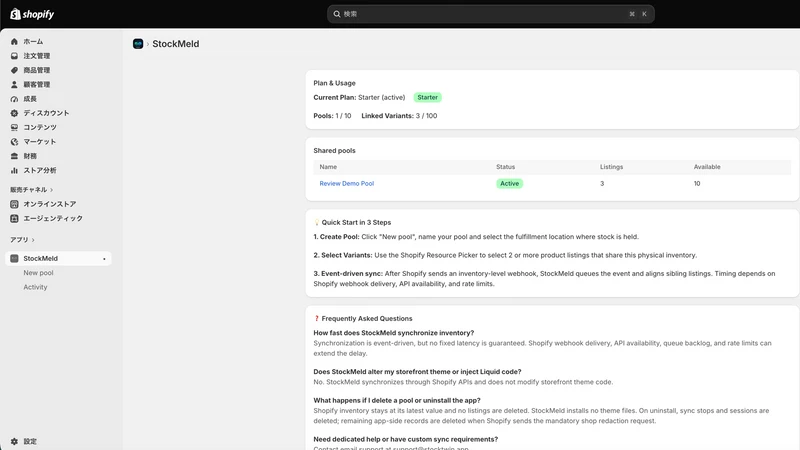
Task: Click the FAQ question mark icon
Action: (x=317, y=318)
